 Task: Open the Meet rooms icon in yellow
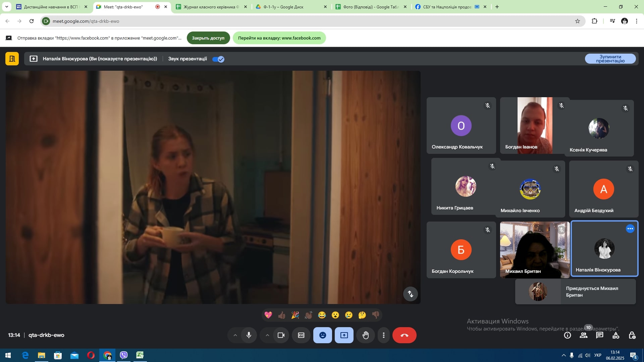click(x=12, y=59)
